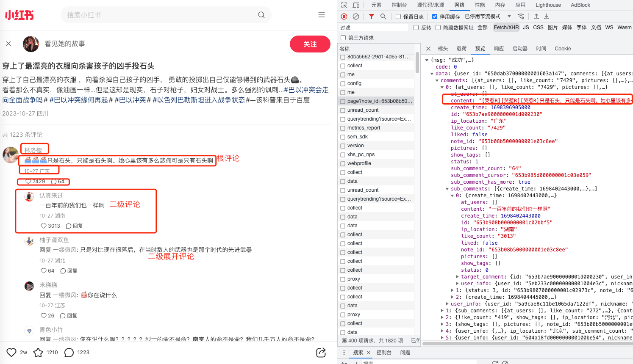Collapse the sub_comments tree node
633x364 pixels.
[447, 189]
